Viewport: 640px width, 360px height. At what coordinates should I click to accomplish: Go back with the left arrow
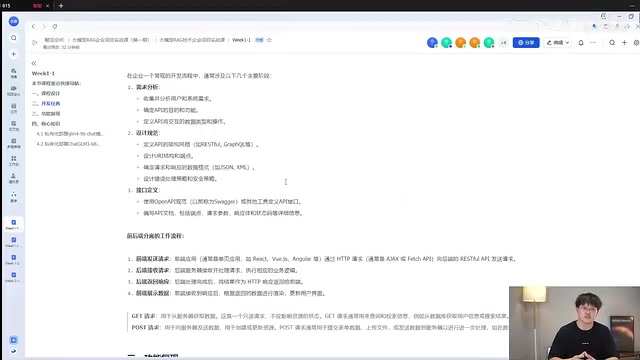(33, 27)
